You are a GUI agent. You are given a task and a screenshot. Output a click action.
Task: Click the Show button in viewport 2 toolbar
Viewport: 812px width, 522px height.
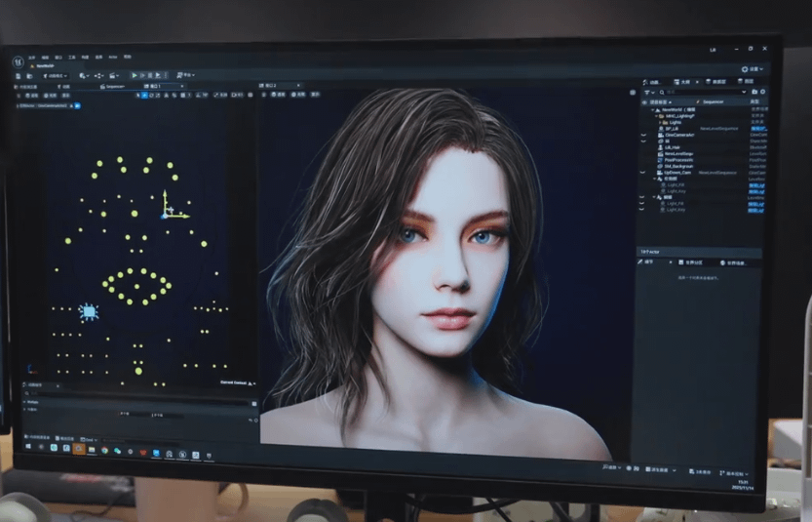pos(315,95)
